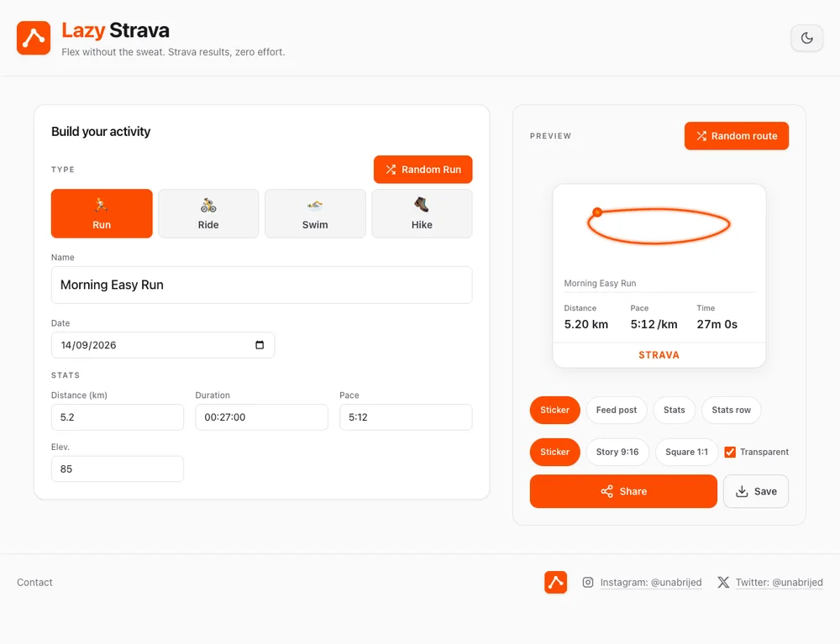Select the Swim activity type
This screenshot has width=840, height=644.
(315, 213)
